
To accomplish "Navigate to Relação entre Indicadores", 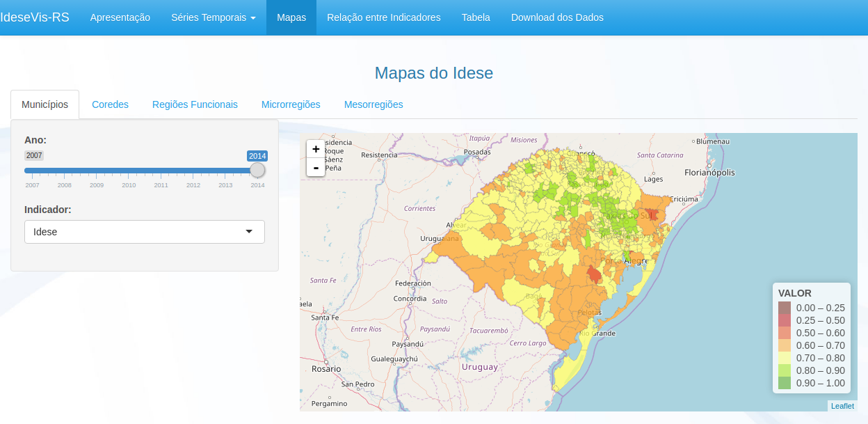I will pos(384,17).
